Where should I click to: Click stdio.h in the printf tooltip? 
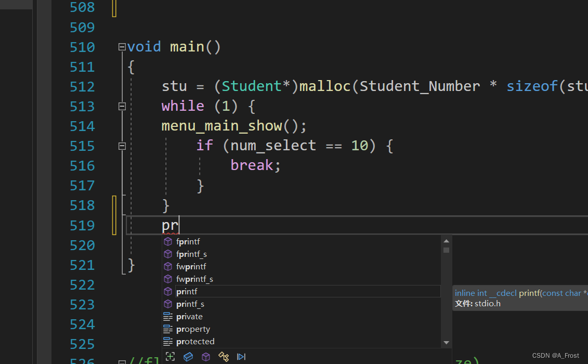[x=487, y=303]
